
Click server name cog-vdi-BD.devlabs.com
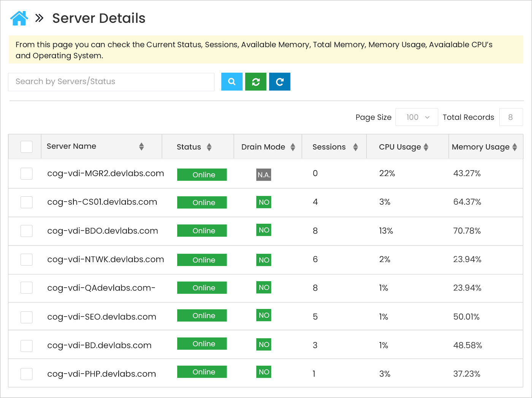[x=99, y=345]
